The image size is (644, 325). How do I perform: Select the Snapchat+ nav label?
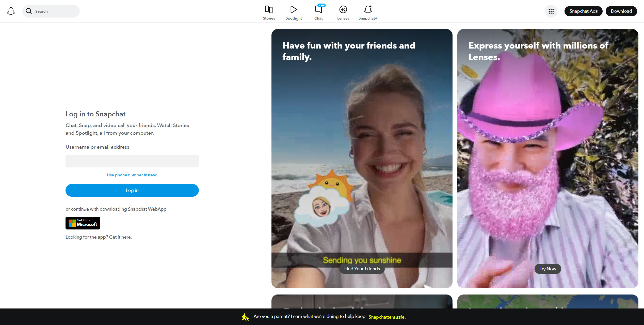[x=368, y=18]
